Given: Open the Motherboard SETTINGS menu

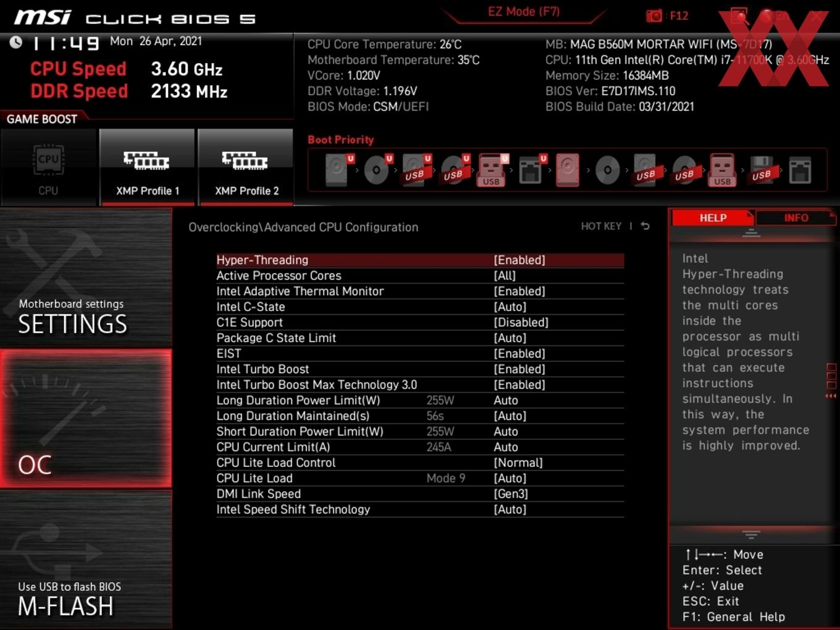Looking at the screenshot, I should click(x=86, y=278).
